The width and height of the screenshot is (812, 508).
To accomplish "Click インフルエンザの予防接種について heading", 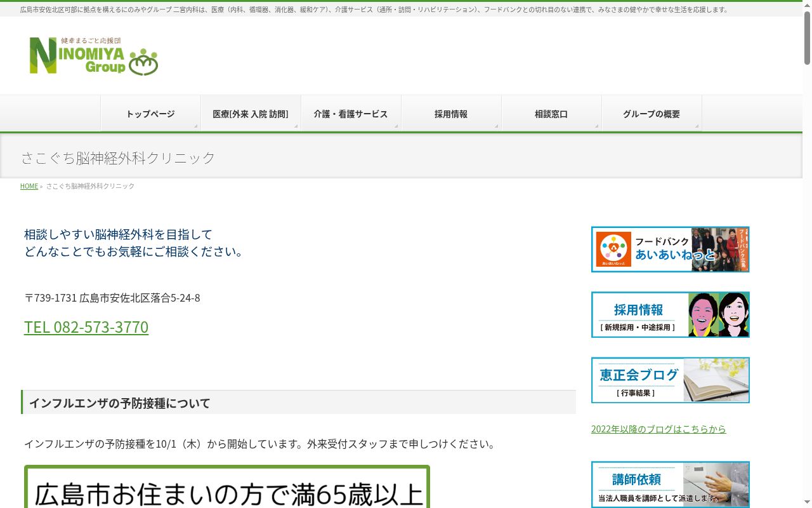I will click(x=299, y=403).
